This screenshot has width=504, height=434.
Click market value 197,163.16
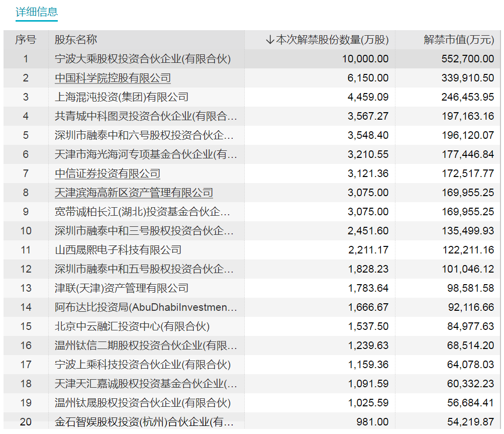468,116
